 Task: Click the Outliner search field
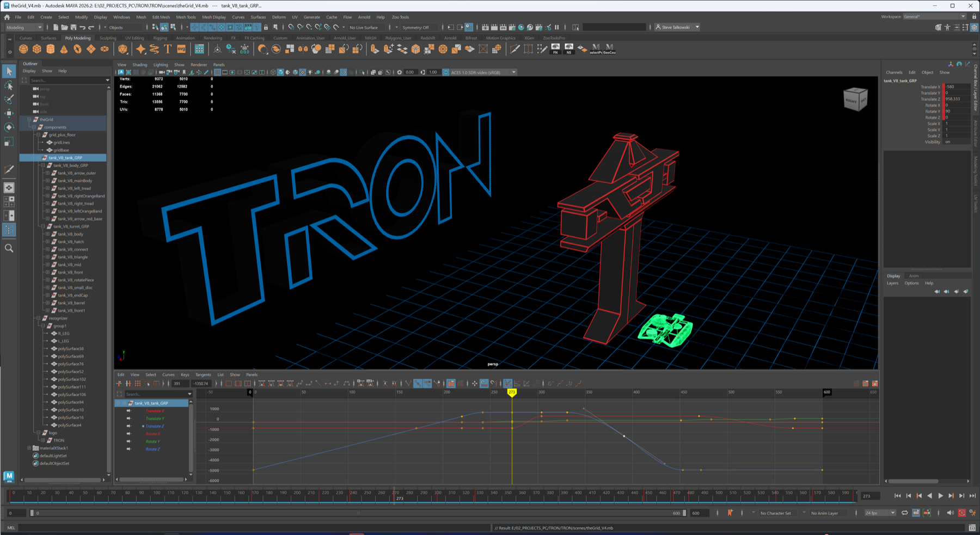click(x=69, y=80)
